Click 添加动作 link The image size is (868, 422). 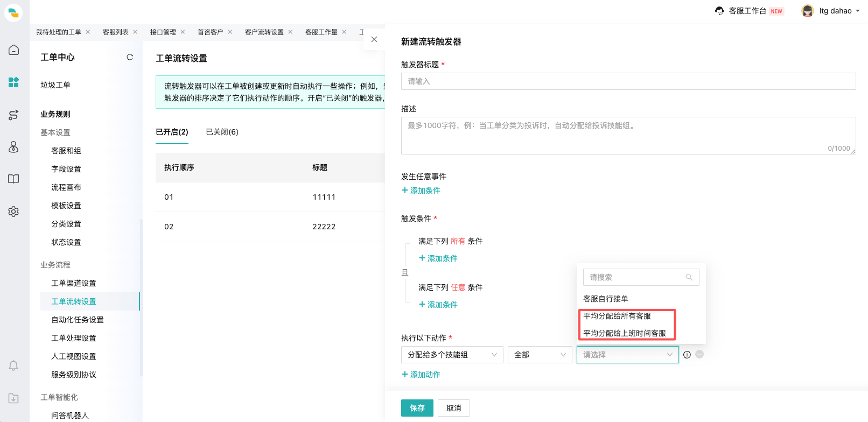pos(421,375)
